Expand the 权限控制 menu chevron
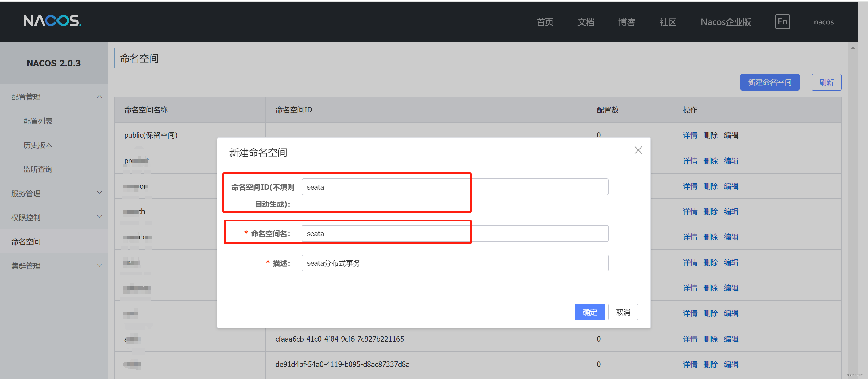 tap(99, 217)
